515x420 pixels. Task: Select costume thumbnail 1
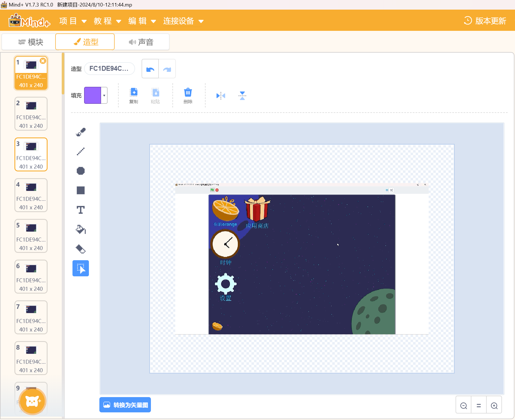coord(31,73)
